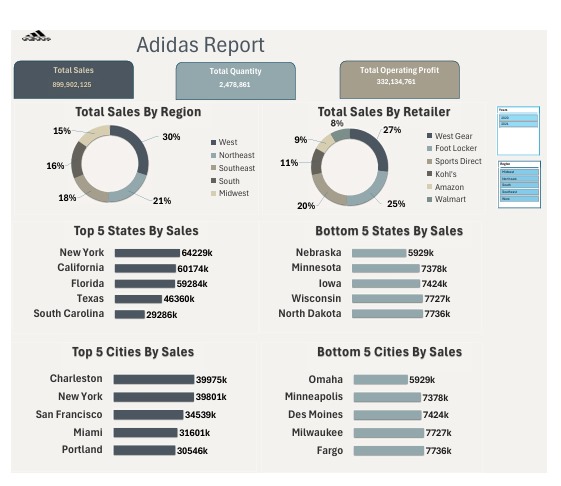The width and height of the screenshot is (561, 486).
Task: Click the Northeast legend color marker
Action: (x=214, y=155)
